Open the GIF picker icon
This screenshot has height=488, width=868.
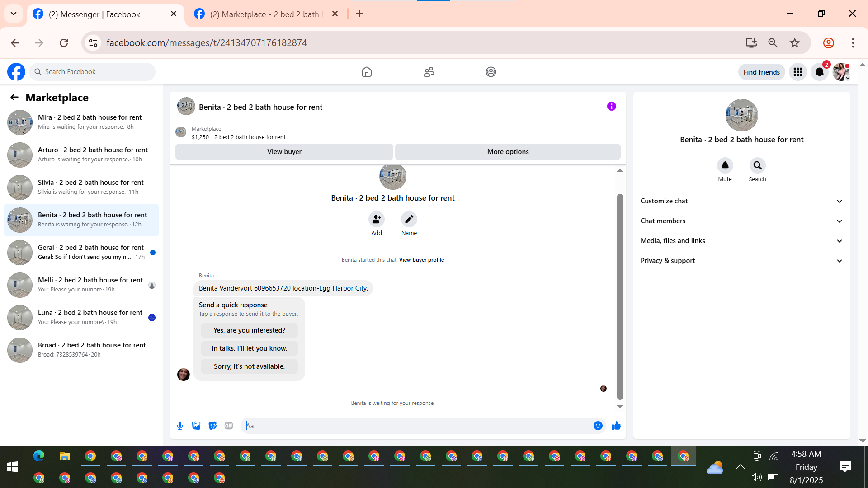229,426
